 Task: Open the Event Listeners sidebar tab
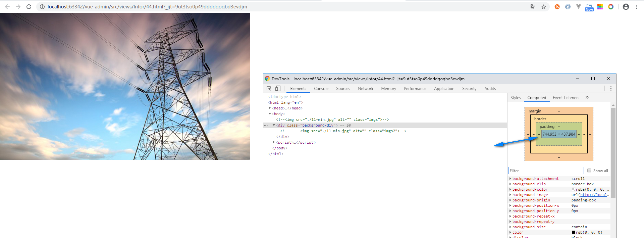click(x=566, y=98)
